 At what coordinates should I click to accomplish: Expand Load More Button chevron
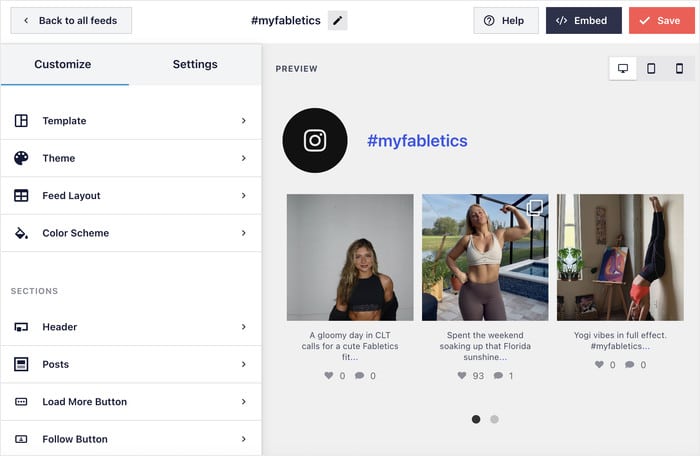click(244, 402)
